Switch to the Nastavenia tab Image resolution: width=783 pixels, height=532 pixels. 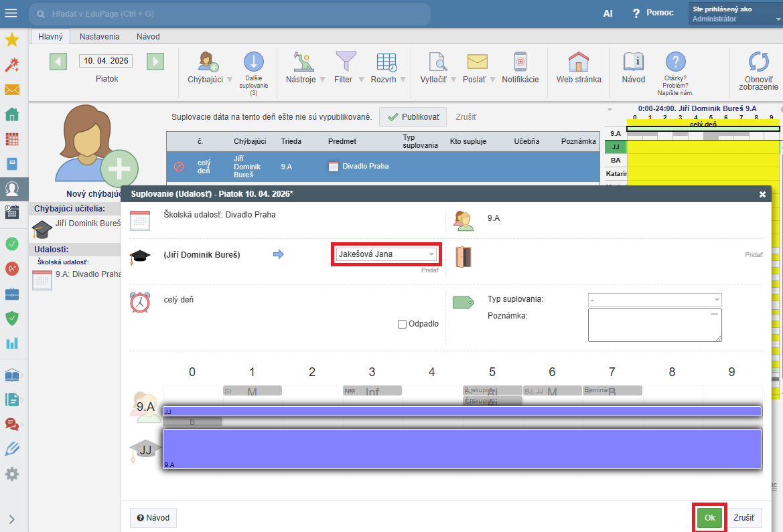pyautogui.click(x=99, y=37)
